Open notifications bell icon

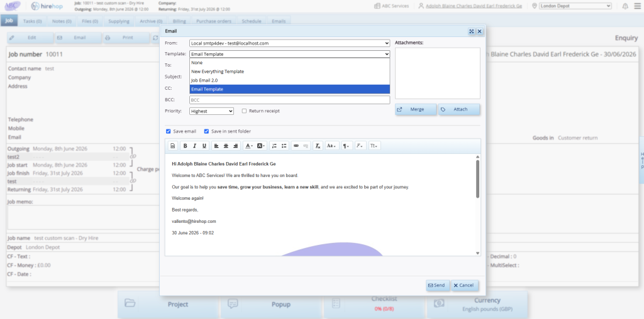[625, 6]
